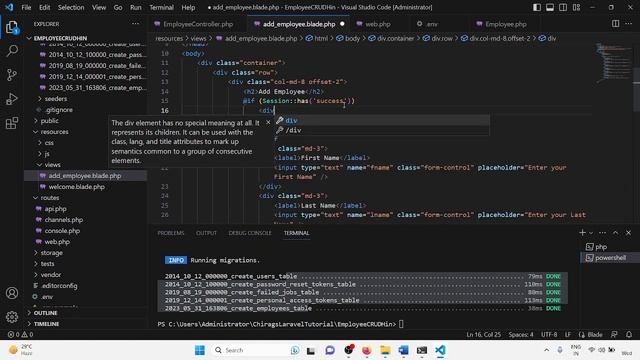Open the Source Control view
This screenshot has width=640, height=360.
[x=12, y=75]
